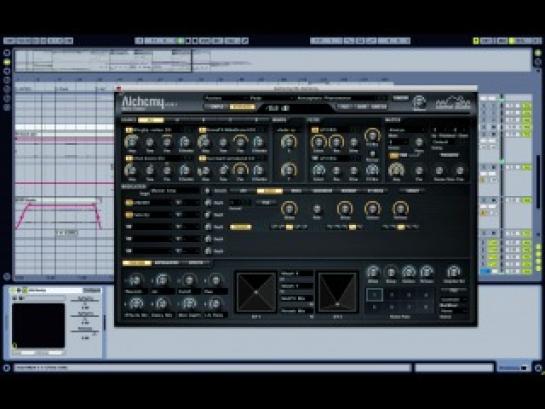Viewport: 545px width, 409px height.
Task: Enable the third modulation slot button
Action: pyautogui.click(x=129, y=227)
